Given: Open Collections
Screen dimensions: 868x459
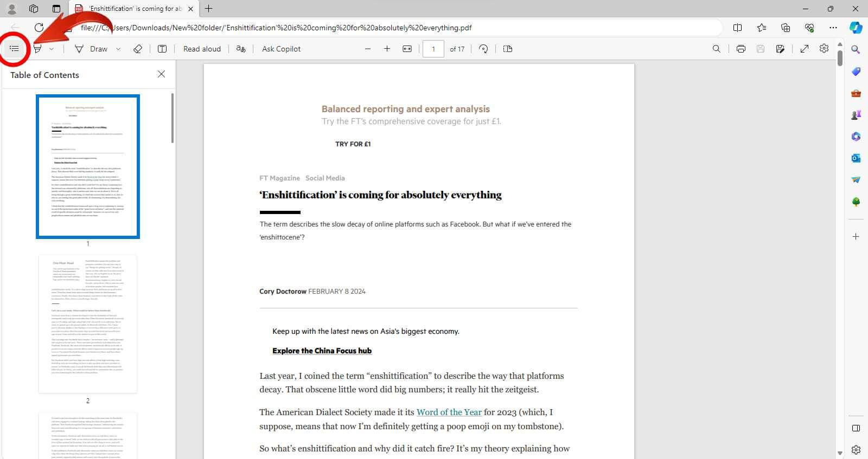Looking at the screenshot, I should coord(786,28).
